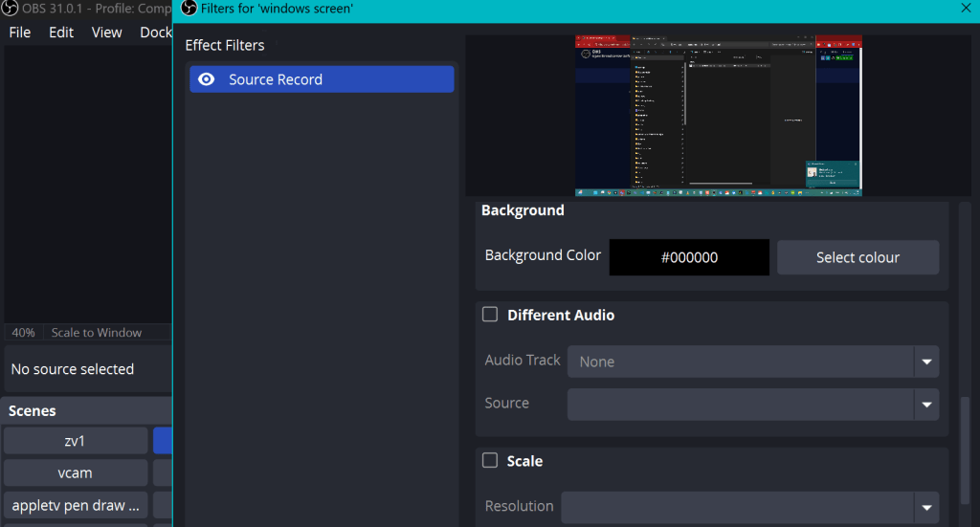Open the View menu in OBS
The image size is (980, 527).
tap(107, 33)
